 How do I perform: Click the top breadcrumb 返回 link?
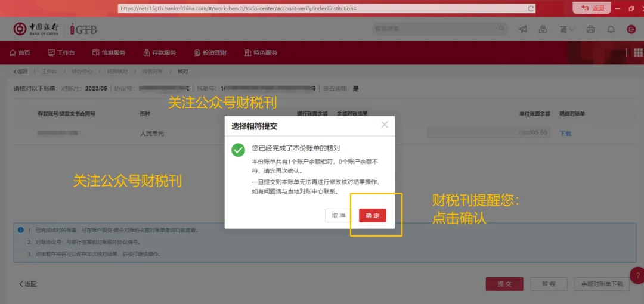pyautogui.click(x=20, y=72)
